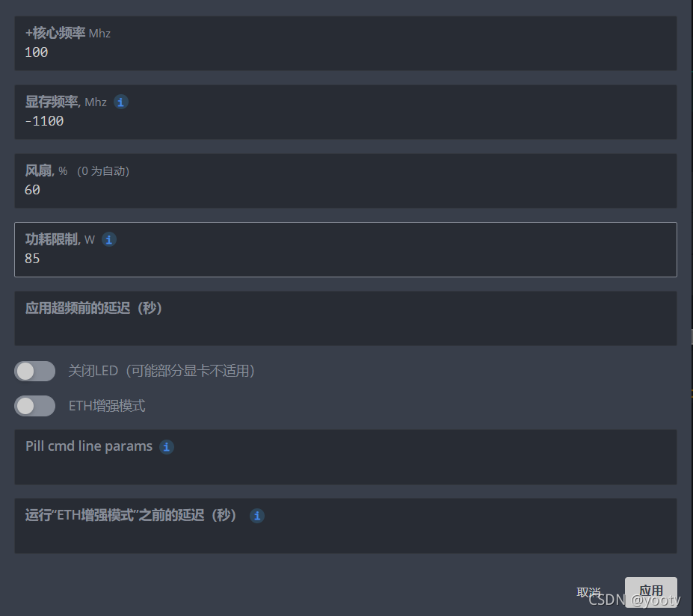Image resolution: width=693 pixels, height=616 pixels.
Task: Enable the ETH增强模式 switch
Action: [x=35, y=406]
